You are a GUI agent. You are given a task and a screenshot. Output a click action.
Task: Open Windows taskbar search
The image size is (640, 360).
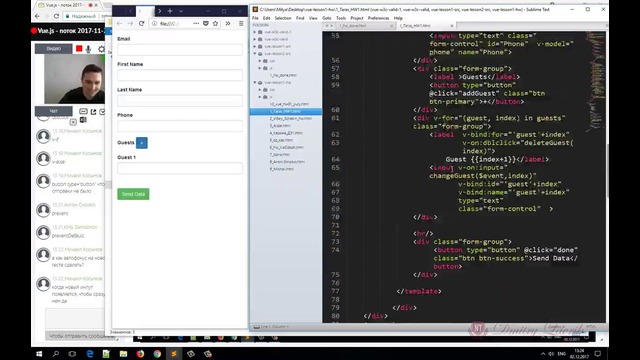pyautogui.click(x=56, y=354)
